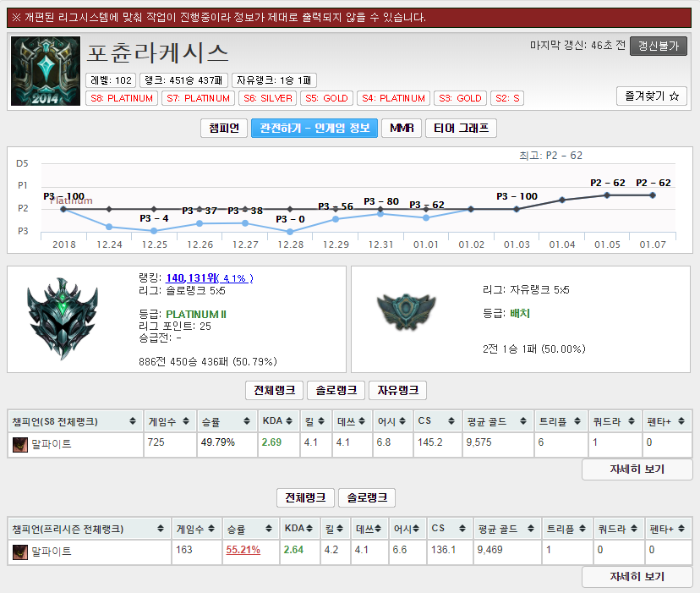Image resolution: width=700 pixels, height=593 pixels.
Task: Click the S7: PLATINUM season badge
Action: 198,98
